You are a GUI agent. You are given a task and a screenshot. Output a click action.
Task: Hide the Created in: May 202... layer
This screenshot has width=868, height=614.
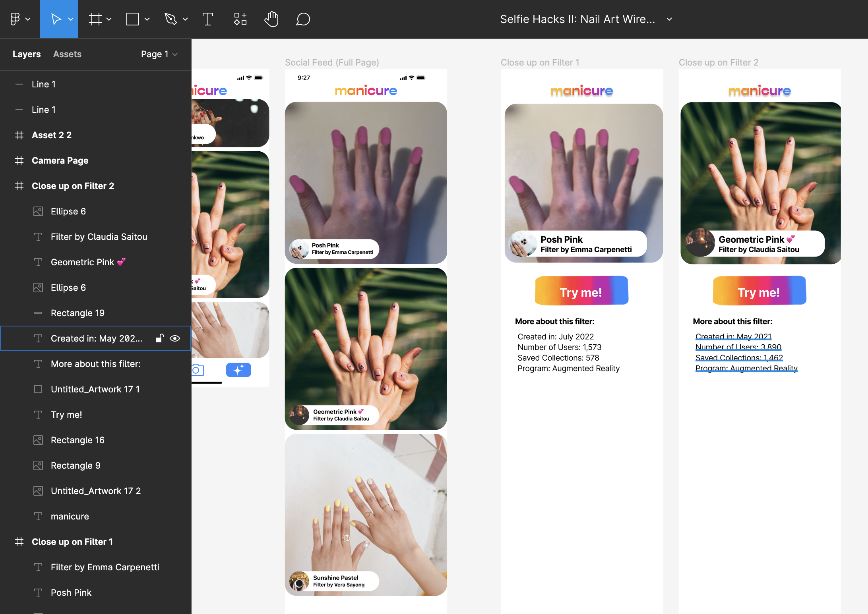(175, 338)
